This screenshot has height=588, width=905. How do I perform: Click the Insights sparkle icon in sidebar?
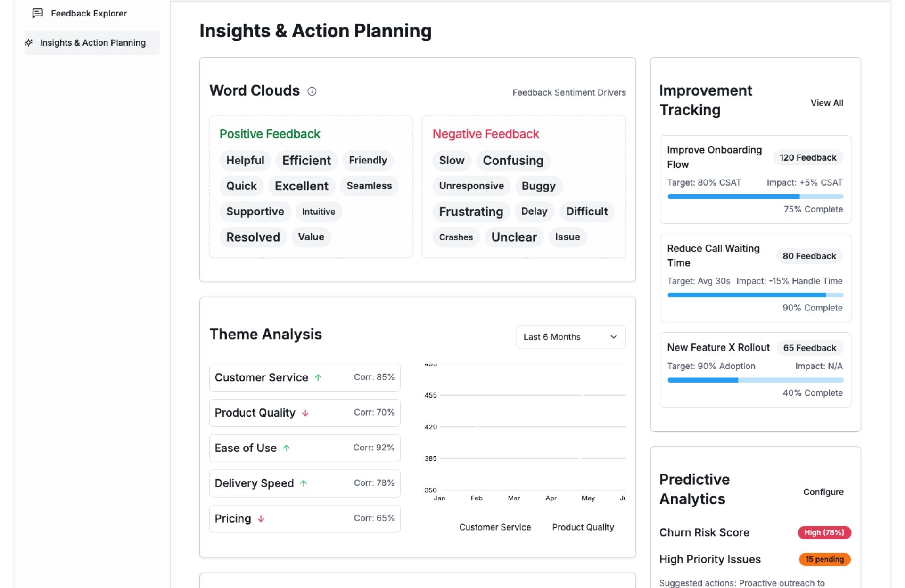[x=29, y=43]
